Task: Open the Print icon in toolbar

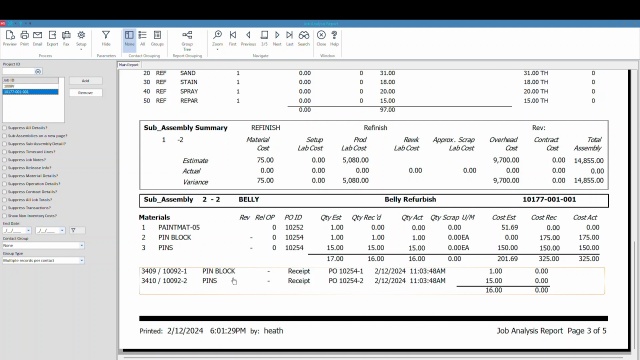Action: click(24, 38)
